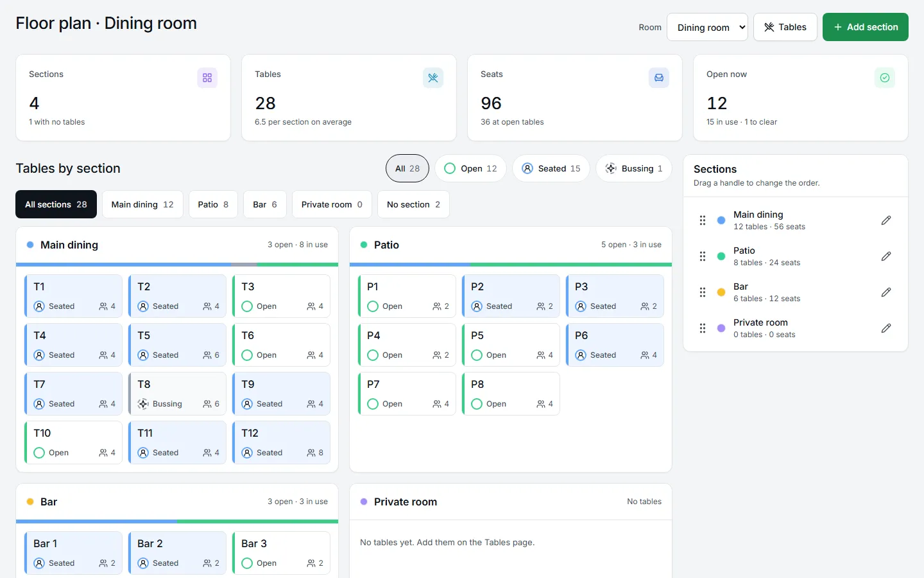This screenshot has width=924, height=578.
Task: Click the Tables stat card utensils icon
Action: tap(433, 78)
